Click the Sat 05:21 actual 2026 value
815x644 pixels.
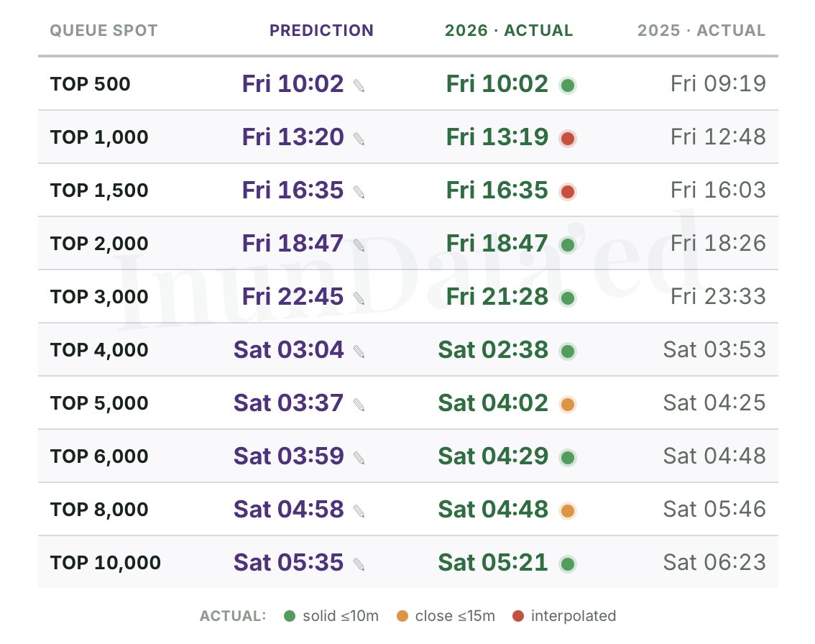click(493, 562)
